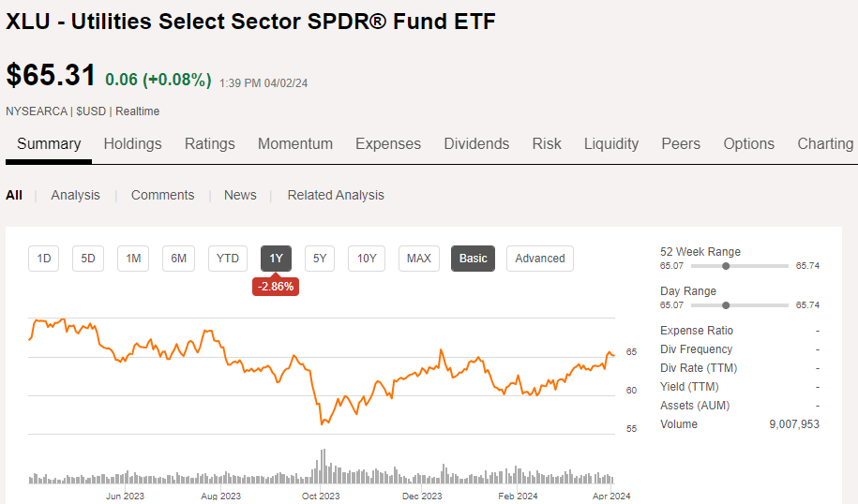Go to the Dividends tab

pos(476,143)
